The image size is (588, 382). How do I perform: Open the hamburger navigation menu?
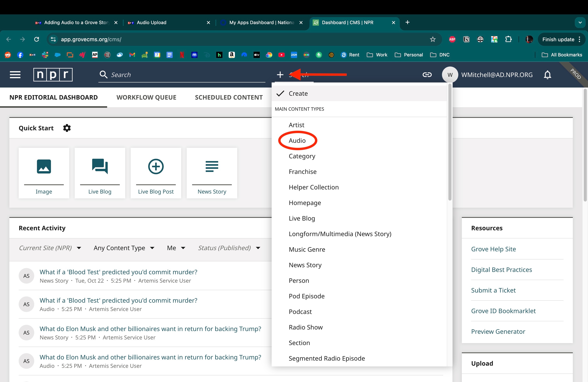[15, 75]
